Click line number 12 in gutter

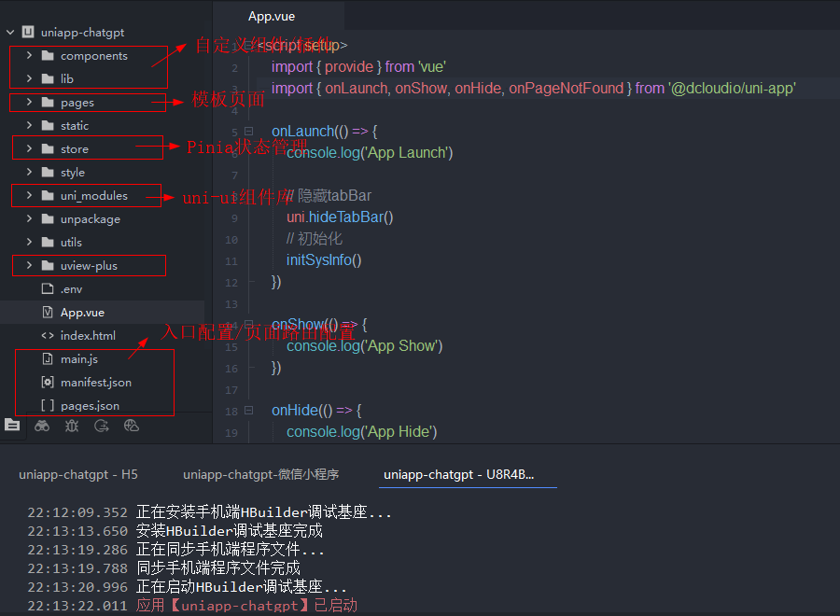point(231,282)
